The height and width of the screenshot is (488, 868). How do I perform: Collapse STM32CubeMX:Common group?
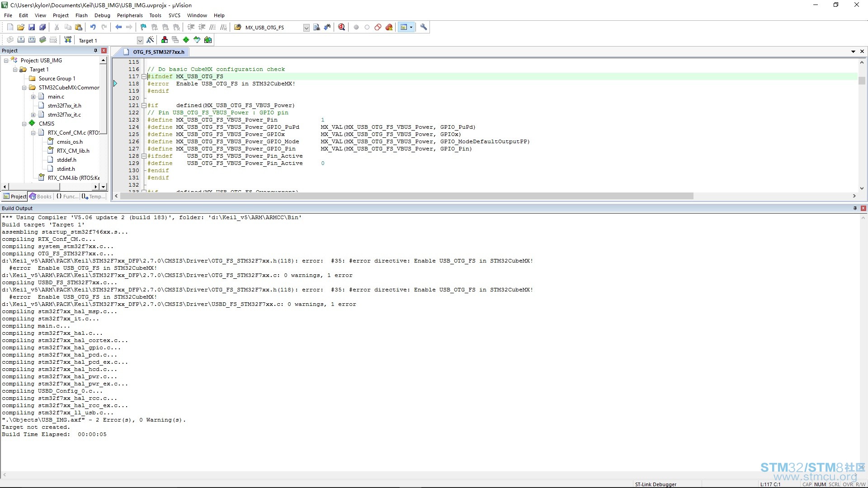(x=24, y=87)
